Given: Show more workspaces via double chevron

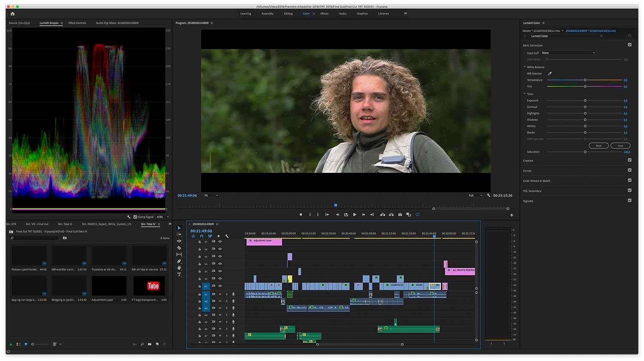Looking at the screenshot, I should [405, 13].
